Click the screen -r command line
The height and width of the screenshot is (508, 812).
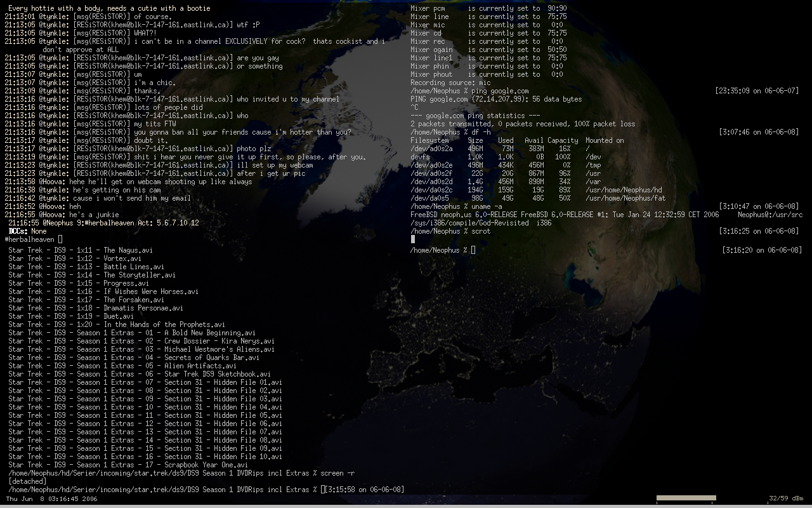[x=181, y=473]
